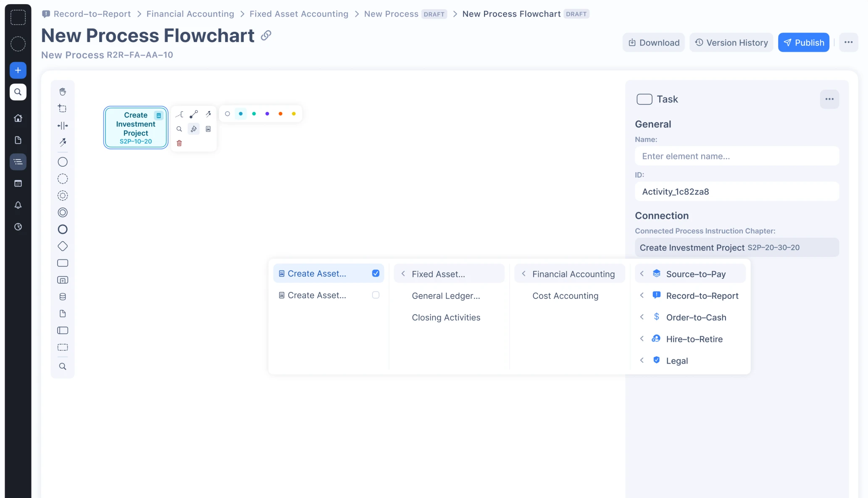Open the sidebar plus button to add content
Viewport: 868px width, 498px height.
(x=18, y=70)
